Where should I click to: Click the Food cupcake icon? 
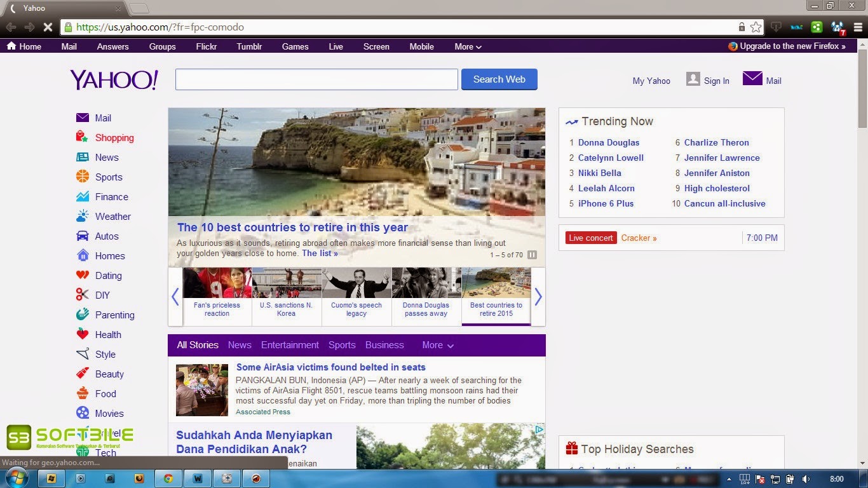tap(83, 393)
